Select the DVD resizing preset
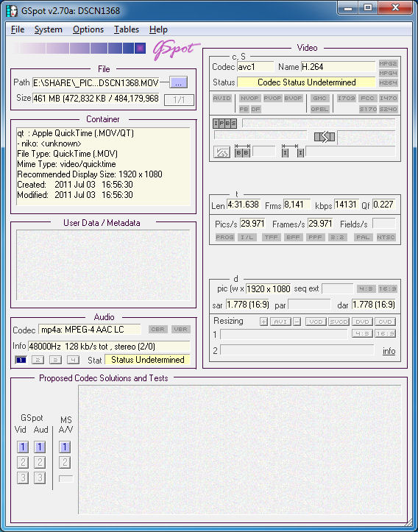 (362, 322)
